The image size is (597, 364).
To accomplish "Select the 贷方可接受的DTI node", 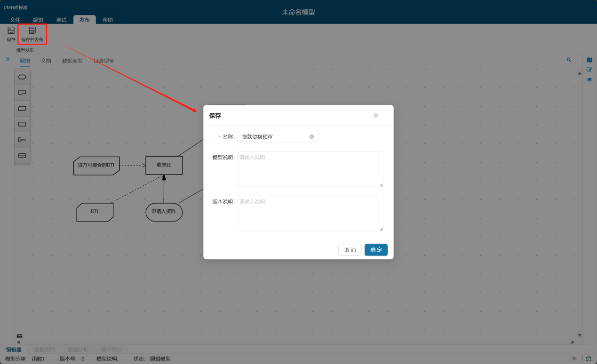I will pyautogui.click(x=96, y=166).
